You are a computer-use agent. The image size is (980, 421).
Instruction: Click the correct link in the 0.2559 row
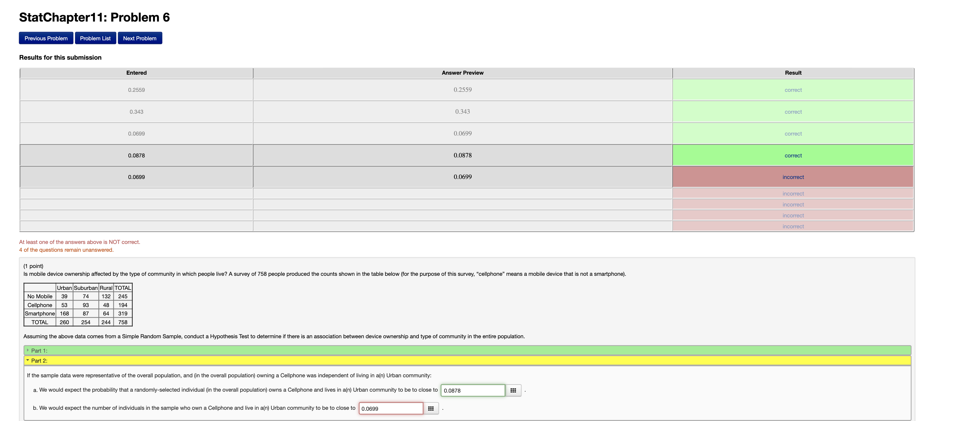793,90
